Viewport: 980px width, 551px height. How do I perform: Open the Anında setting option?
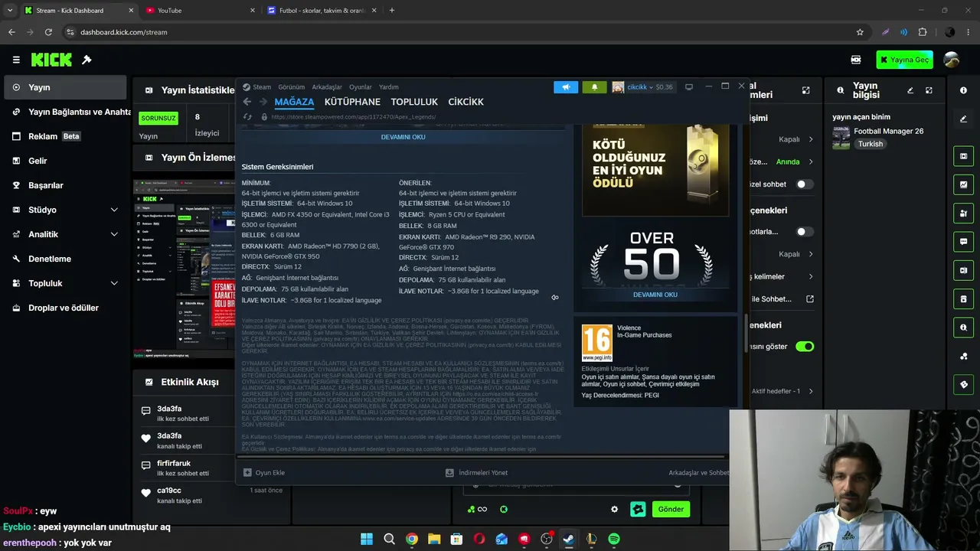[x=795, y=161]
